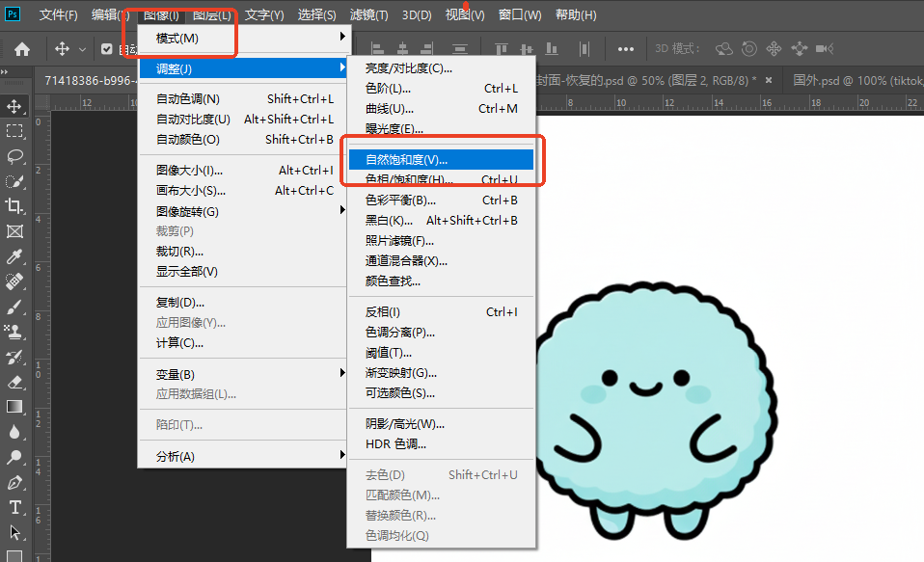
Task: Toggle the auto-select checkbox in options bar
Action: 107,49
